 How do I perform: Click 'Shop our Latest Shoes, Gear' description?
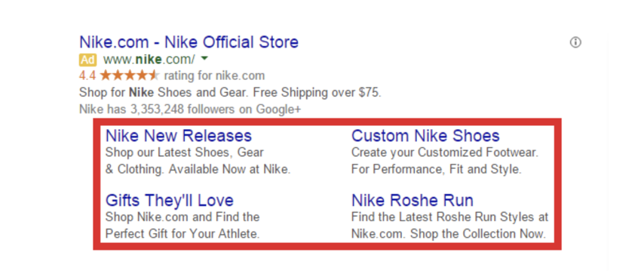click(185, 152)
